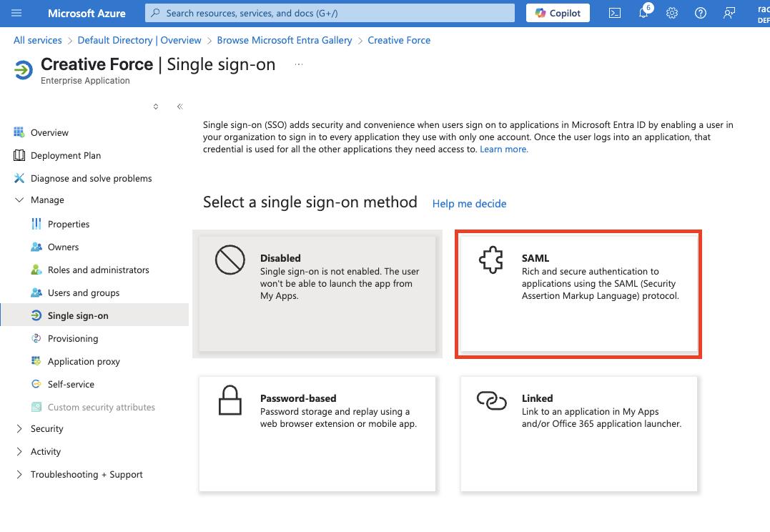Click the Disabled prohibited circle icon
770x532 pixels.
click(229, 260)
